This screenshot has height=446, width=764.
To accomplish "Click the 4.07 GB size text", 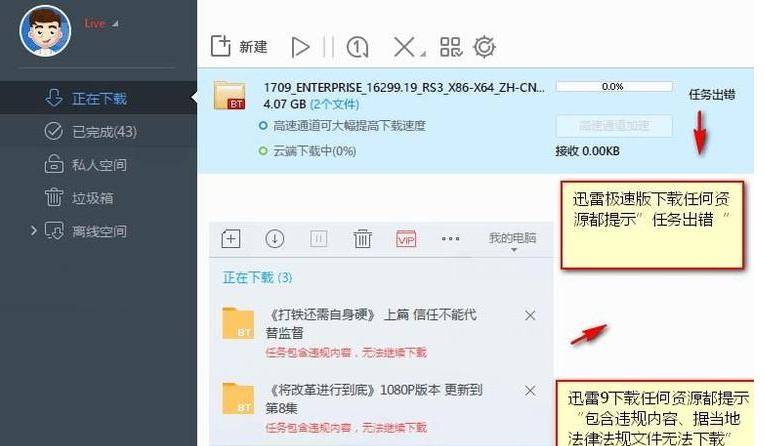I will point(285,104).
